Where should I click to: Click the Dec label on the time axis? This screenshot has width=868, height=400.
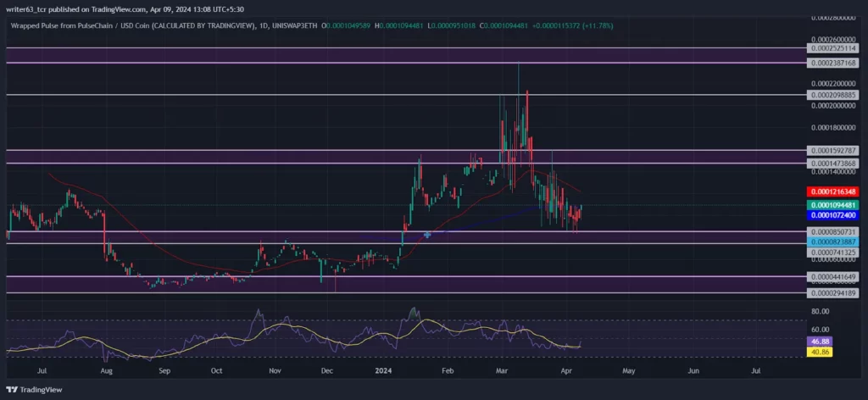pos(326,370)
